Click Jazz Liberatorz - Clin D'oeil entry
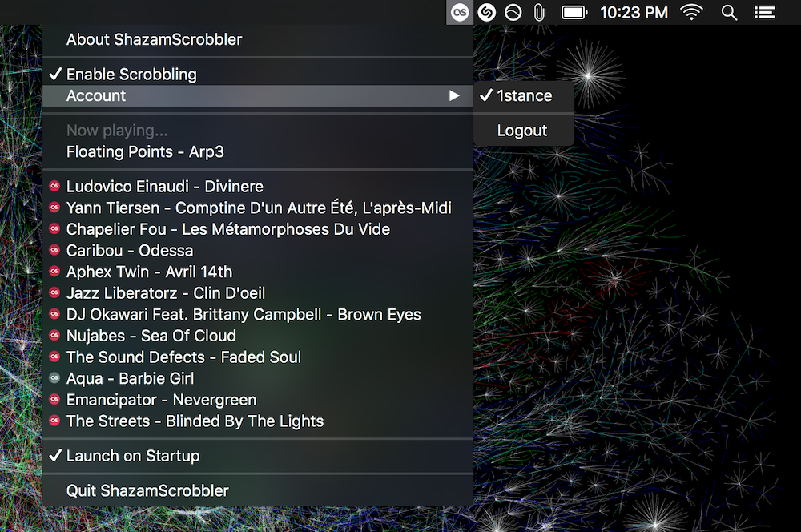801x532 pixels. click(258, 292)
